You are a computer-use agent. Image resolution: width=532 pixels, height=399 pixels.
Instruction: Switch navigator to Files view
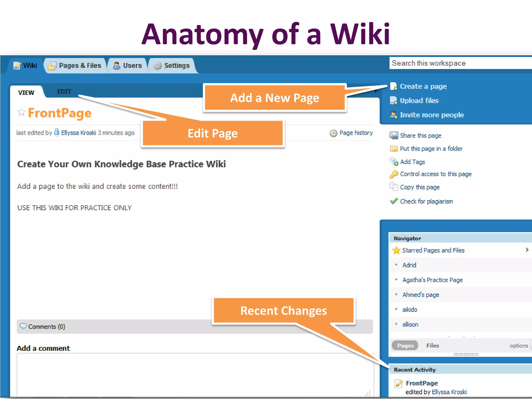433,345
